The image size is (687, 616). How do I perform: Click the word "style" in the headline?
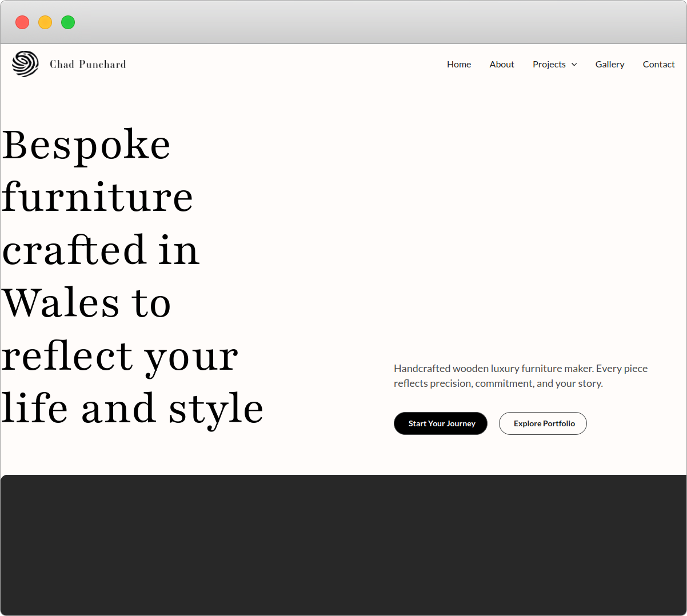click(216, 409)
